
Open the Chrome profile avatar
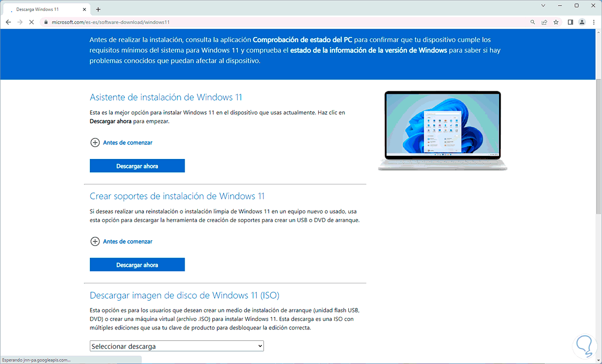point(582,22)
